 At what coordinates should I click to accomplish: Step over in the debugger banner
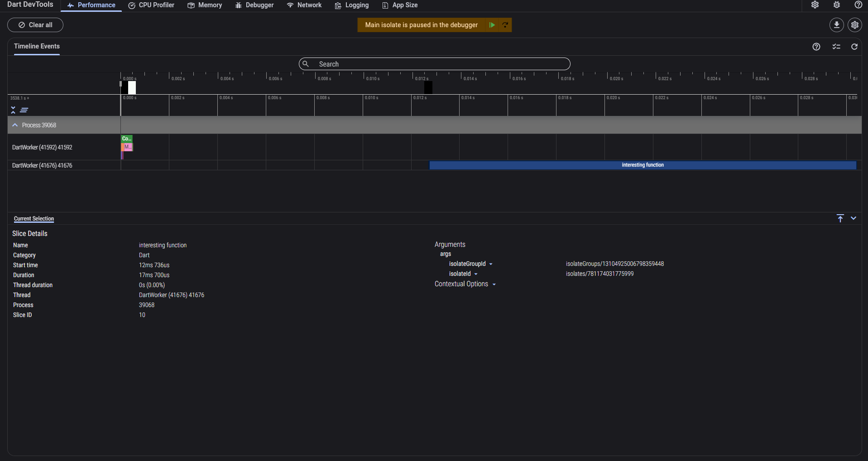505,25
